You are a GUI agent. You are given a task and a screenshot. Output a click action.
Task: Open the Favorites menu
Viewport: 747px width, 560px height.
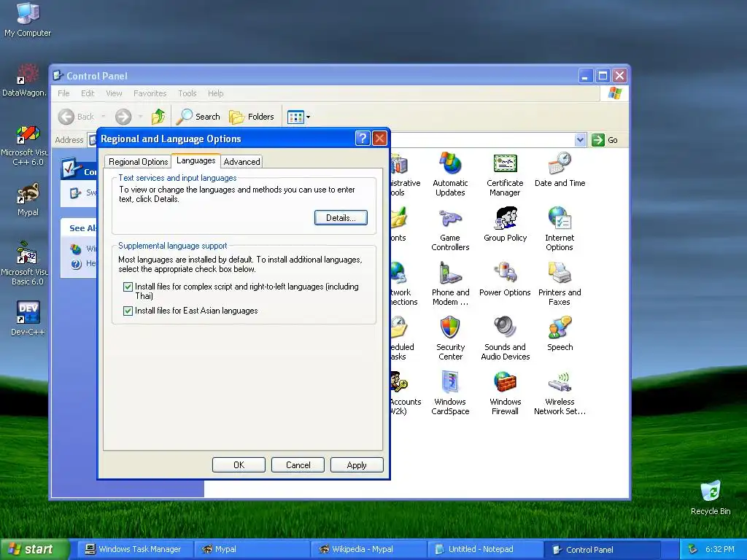(150, 93)
